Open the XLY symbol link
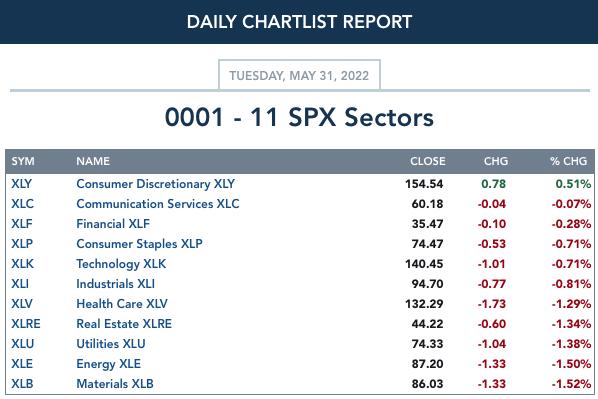598x399 pixels. pos(21,184)
